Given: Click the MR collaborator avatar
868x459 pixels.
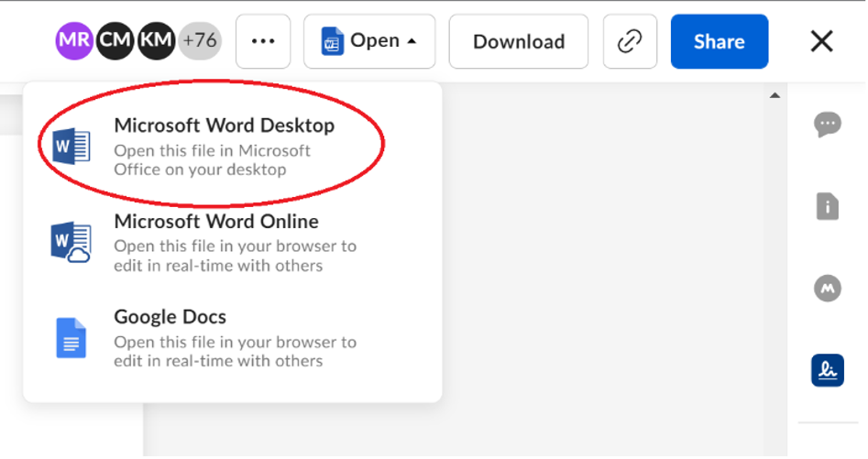Looking at the screenshot, I should (x=74, y=40).
